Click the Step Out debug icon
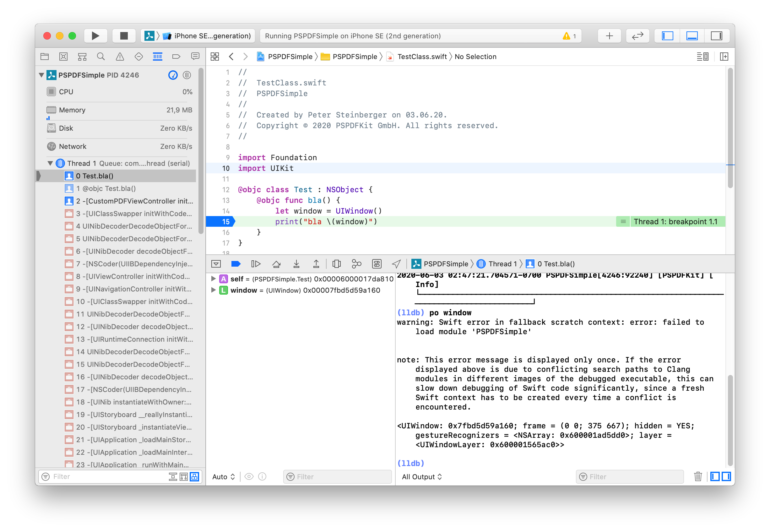 coord(316,264)
